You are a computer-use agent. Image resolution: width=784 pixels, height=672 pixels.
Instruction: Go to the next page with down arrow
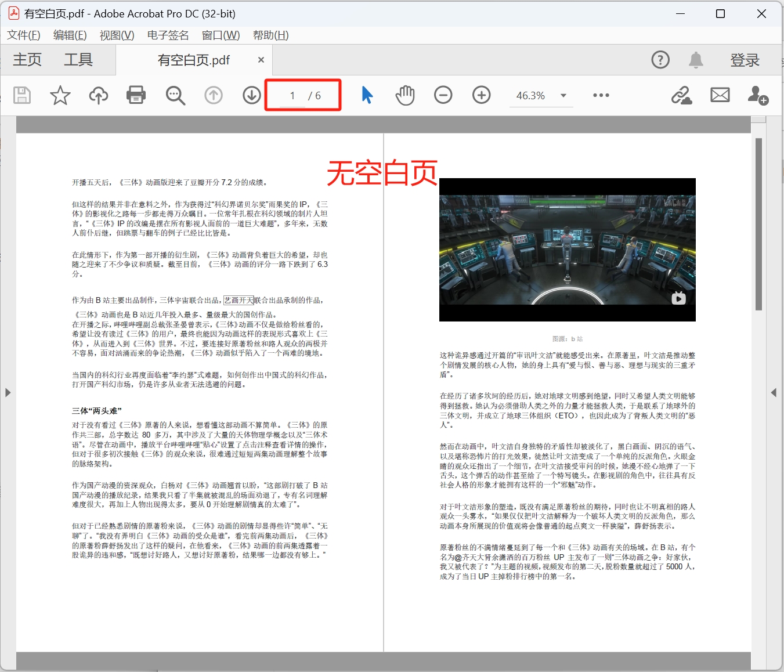[251, 95]
